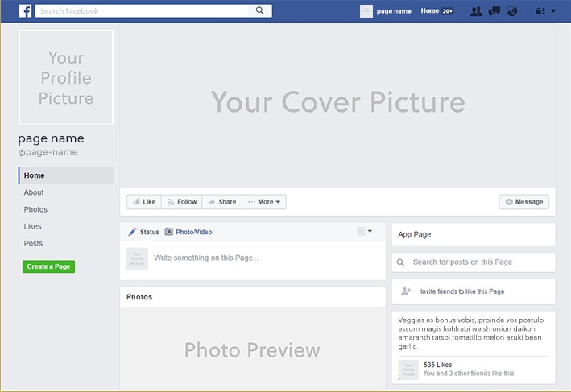This screenshot has width=571, height=392.
Task: Open the notifications globe icon
Action: [x=511, y=11]
